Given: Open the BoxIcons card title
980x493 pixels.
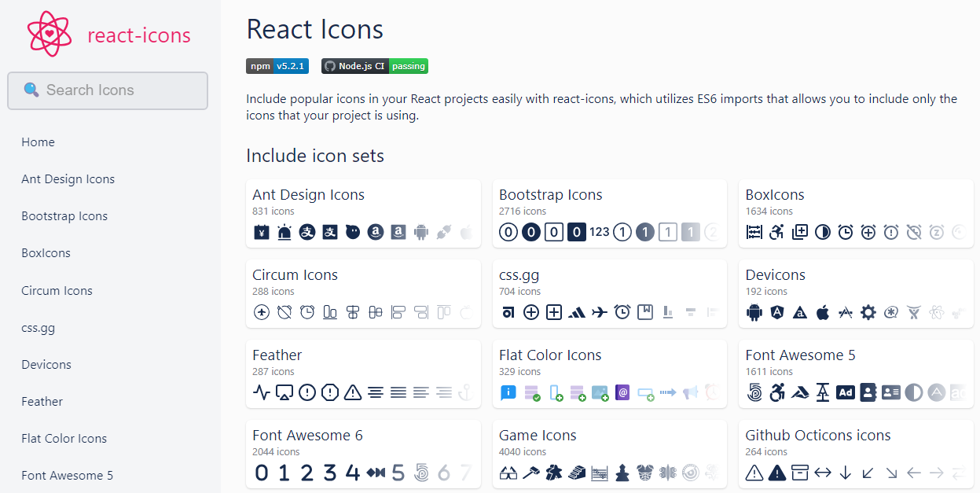Looking at the screenshot, I should click(776, 195).
